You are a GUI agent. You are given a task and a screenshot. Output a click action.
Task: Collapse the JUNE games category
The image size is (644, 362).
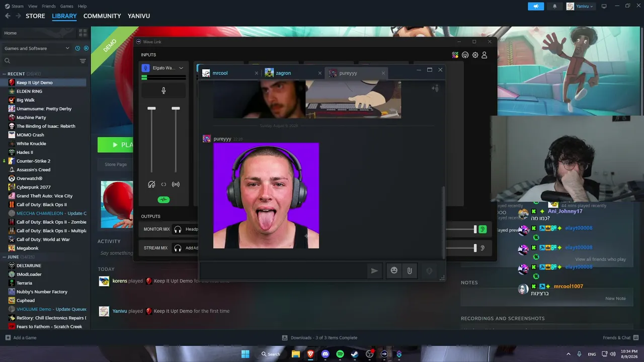point(5,257)
